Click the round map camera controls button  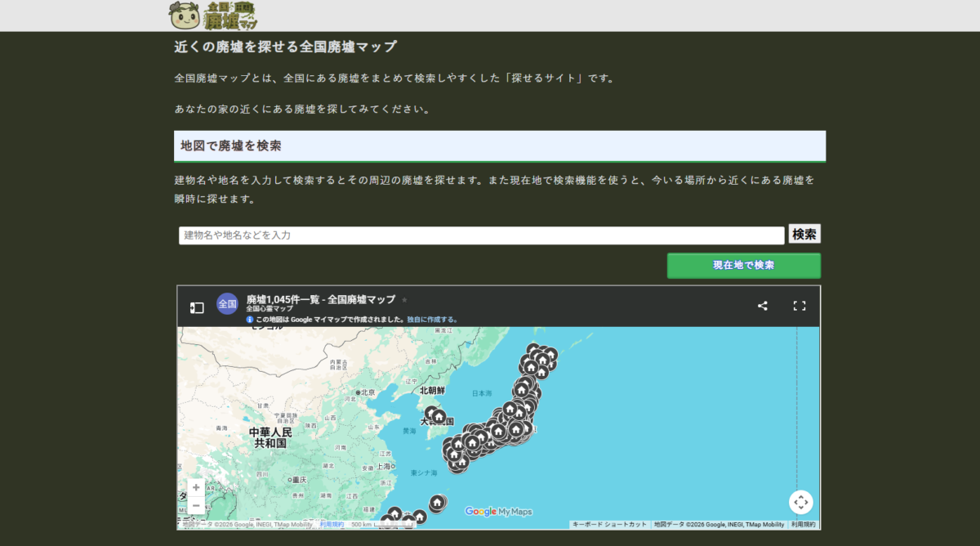pos(801,502)
